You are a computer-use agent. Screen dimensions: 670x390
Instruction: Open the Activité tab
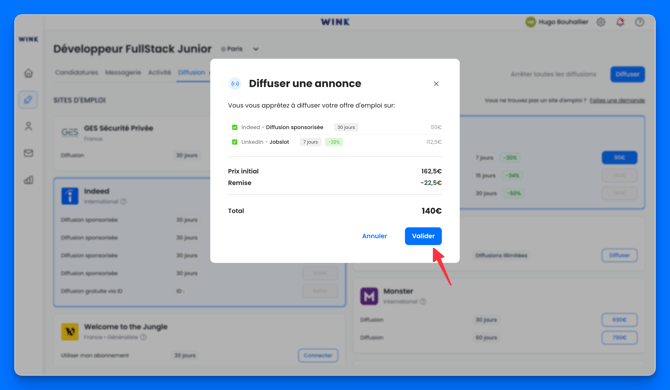(x=159, y=72)
